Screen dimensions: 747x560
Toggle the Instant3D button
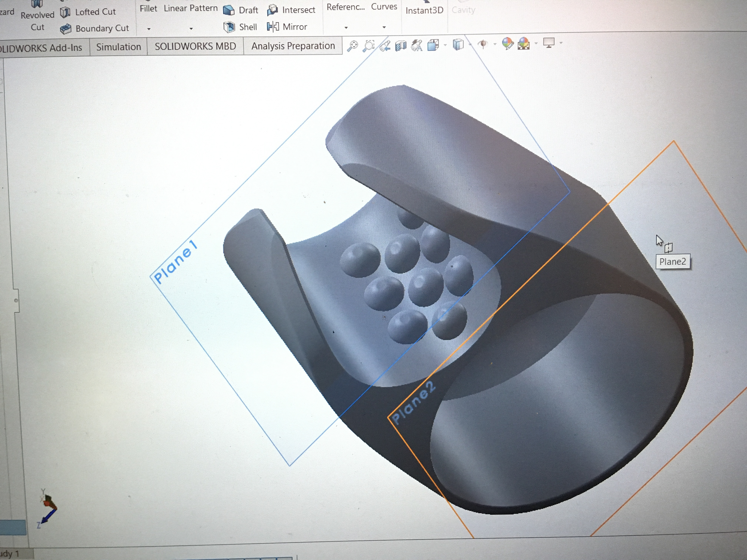coord(424,10)
